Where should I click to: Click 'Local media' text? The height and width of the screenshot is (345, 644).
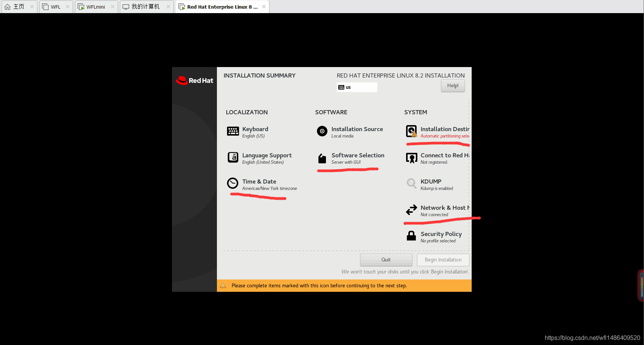click(x=342, y=136)
